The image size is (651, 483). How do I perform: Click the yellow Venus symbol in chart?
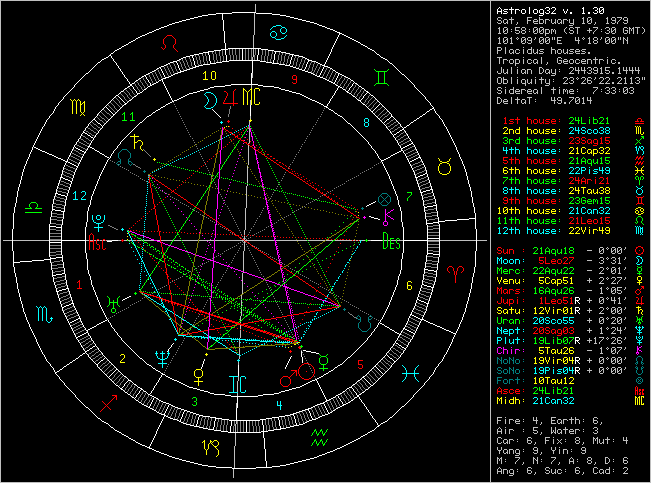(x=202, y=375)
